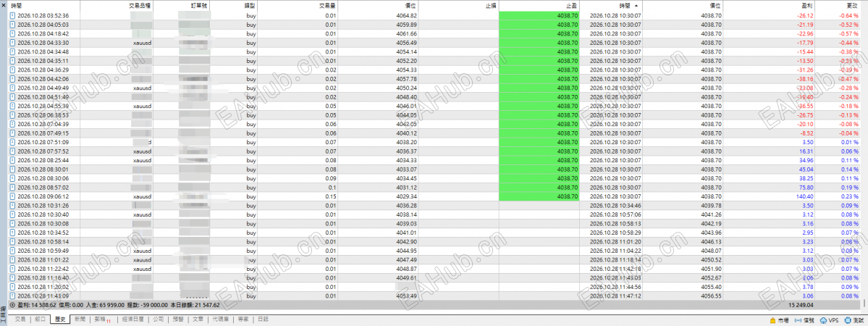Screen dimensions: 868x326
Task: Click the order icon of the 09:06:12 trade
Action: pyautogui.click(x=13, y=196)
